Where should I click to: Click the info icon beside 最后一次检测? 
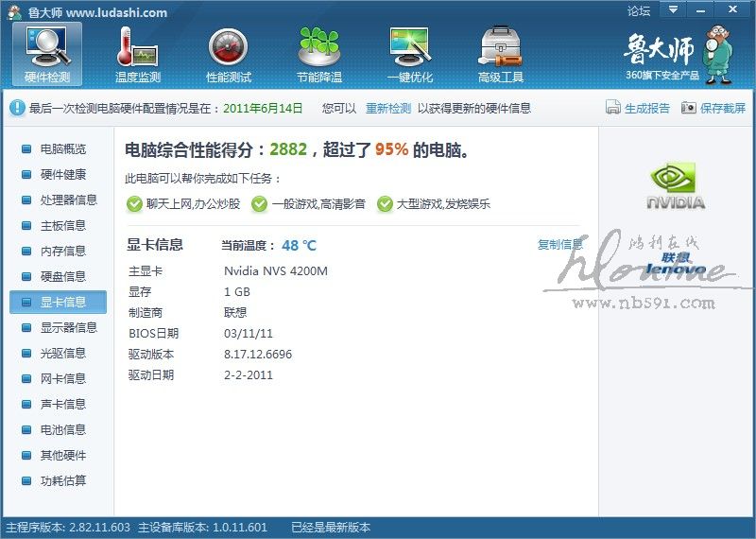point(17,108)
